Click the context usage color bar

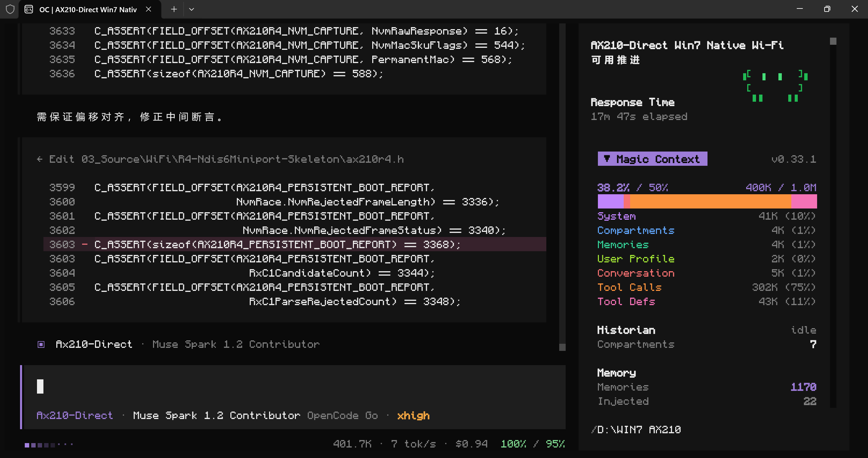(x=707, y=201)
